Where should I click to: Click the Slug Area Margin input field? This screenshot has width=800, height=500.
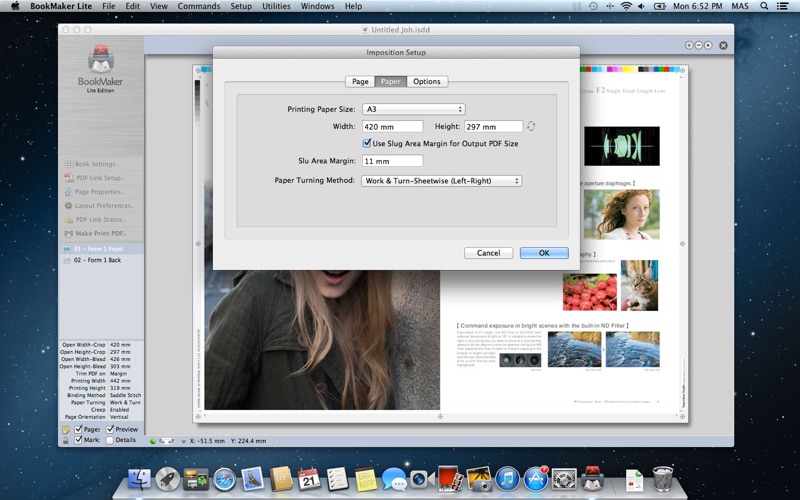392,161
